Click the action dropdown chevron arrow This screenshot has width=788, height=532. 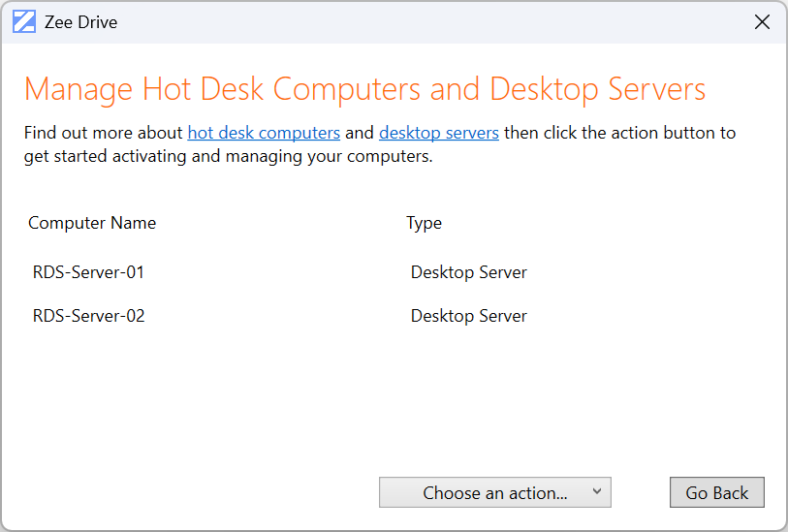597,492
